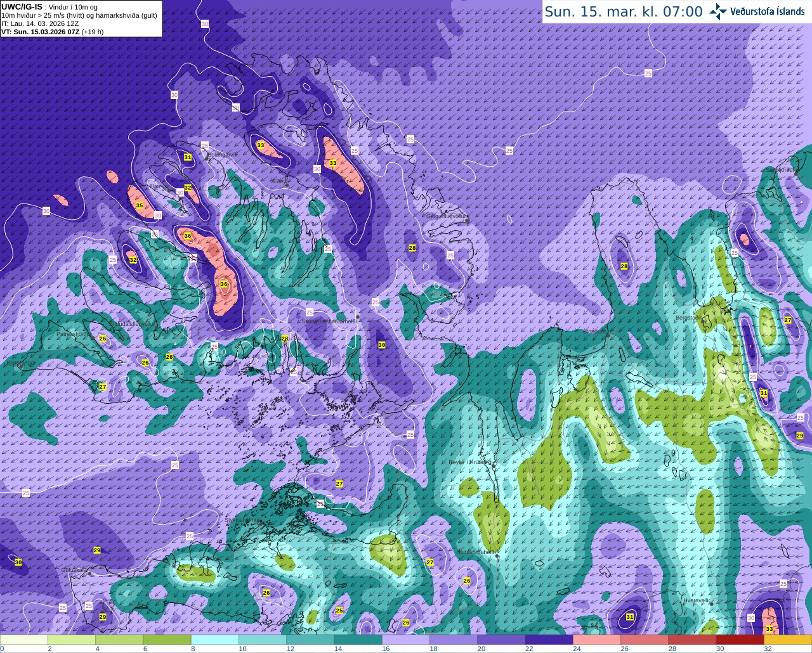This screenshot has height=653, width=812.
Task: Click the Gufuskálar station label
Action: pyautogui.click(x=74, y=570)
